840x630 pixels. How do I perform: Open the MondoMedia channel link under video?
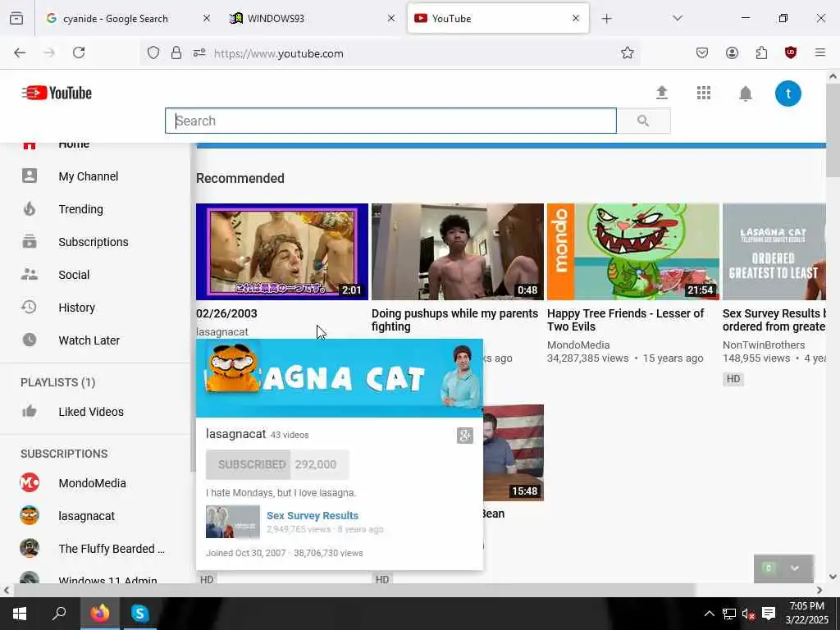click(578, 345)
